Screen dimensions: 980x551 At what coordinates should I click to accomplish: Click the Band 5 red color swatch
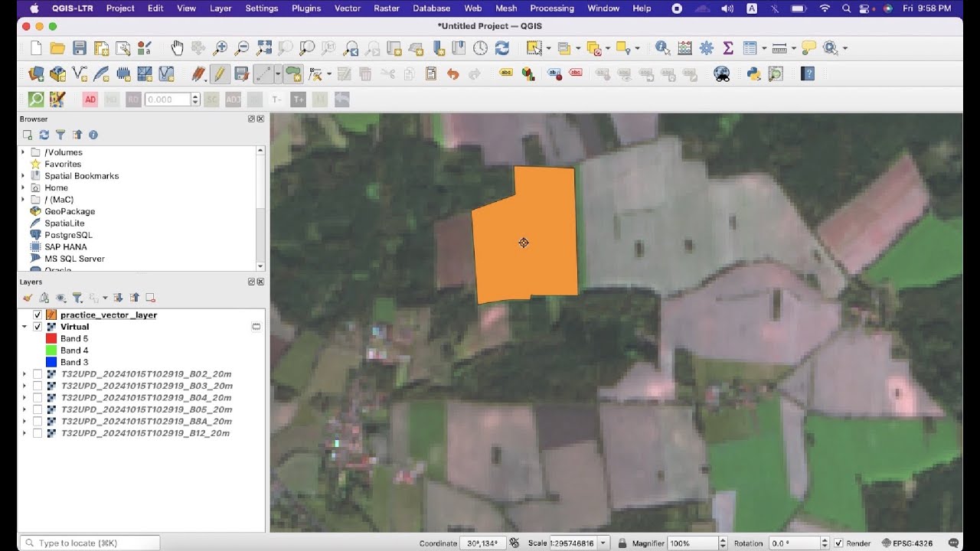click(51, 338)
